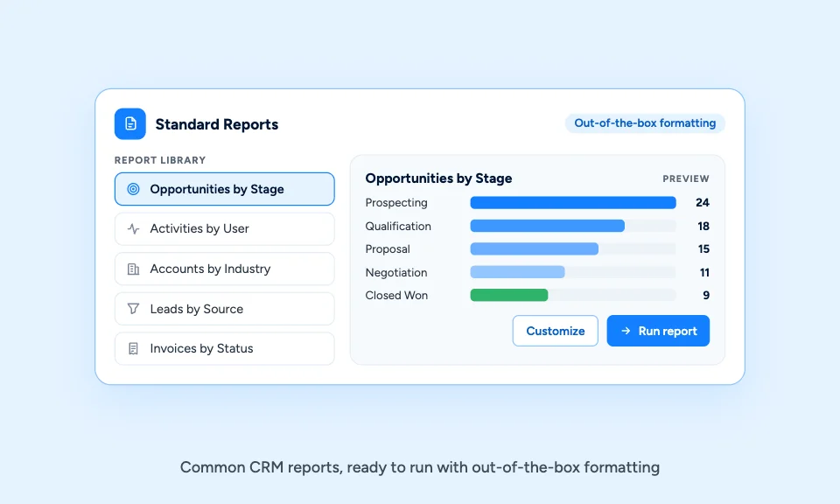The image size is (840, 504).
Task: Click the Common CRM reports caption
Action: pyautogui.click(x=420, y=467)
